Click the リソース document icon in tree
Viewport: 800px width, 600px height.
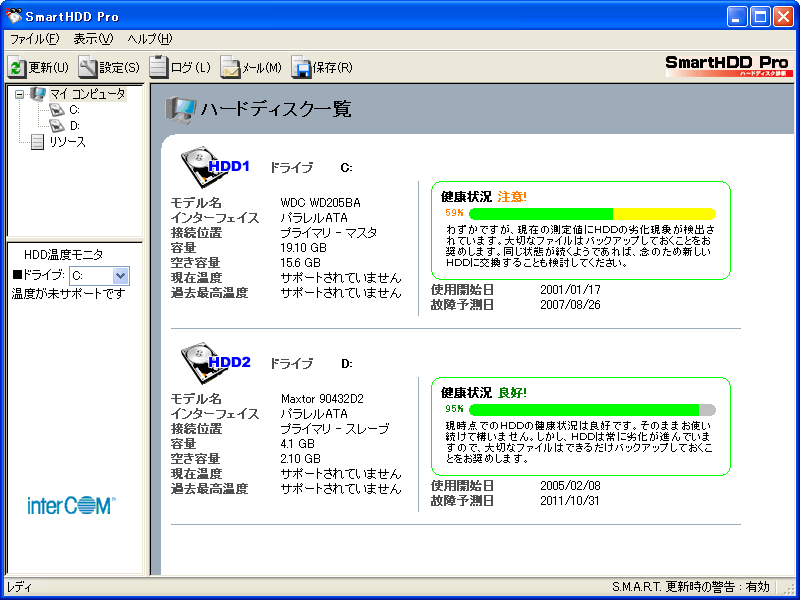pos(37,142)
